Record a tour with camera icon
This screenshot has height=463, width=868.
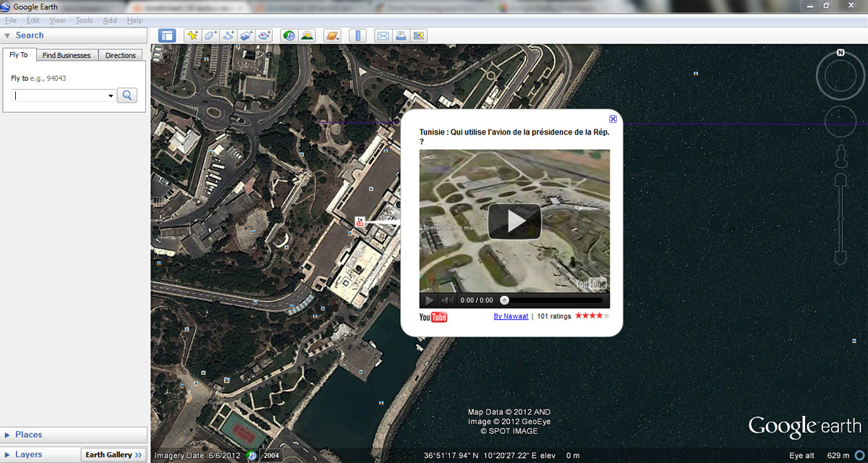pyautogui.click(x=265, y=35)
